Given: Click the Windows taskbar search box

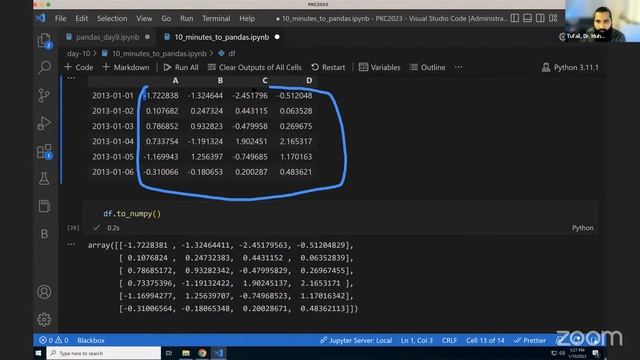Looking at the screenshot, I should [104, 353].
